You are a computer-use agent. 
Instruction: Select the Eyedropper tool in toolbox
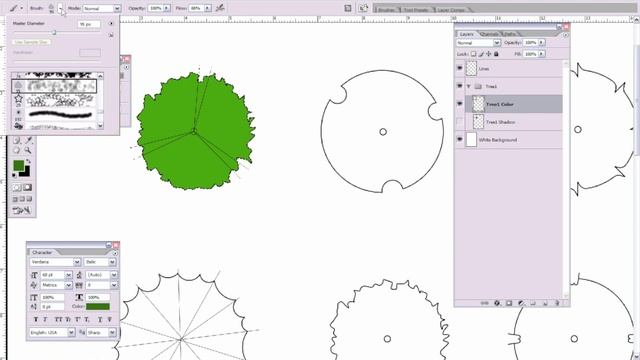point(28,140)
